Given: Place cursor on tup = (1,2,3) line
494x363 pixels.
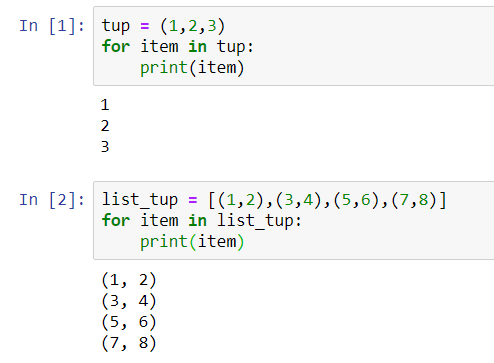Looking at the screenshot, I should 163,26.
